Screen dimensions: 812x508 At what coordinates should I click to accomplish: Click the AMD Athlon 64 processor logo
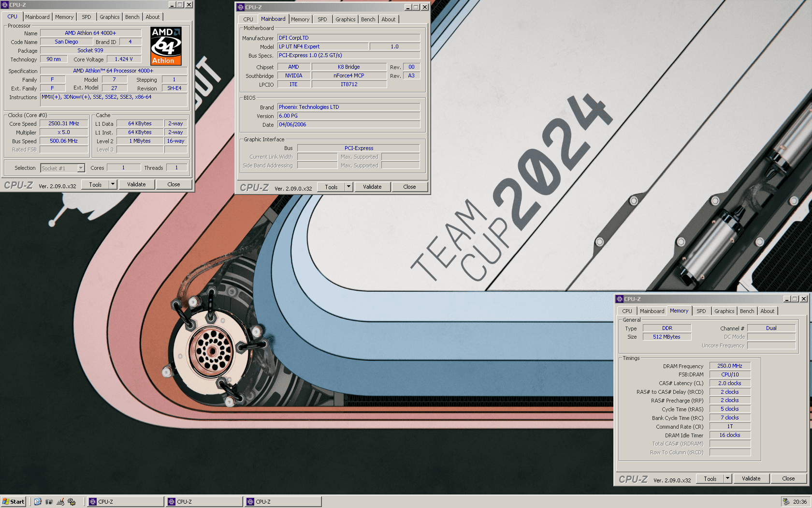[x=166, y=46]
